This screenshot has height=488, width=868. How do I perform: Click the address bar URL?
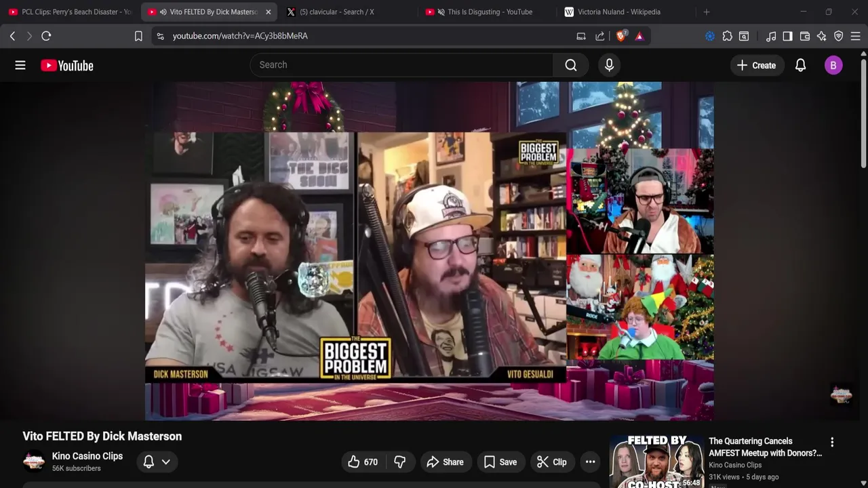tap(240, 36)
